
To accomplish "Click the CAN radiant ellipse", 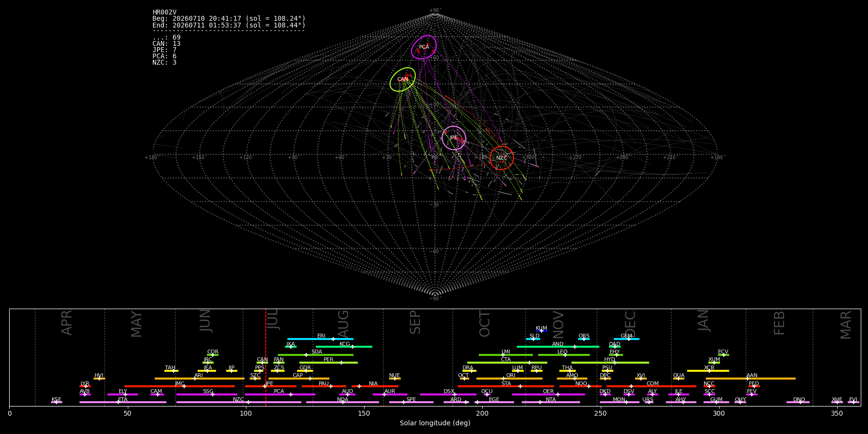I will pyautogui.click(x=403, y=80).
